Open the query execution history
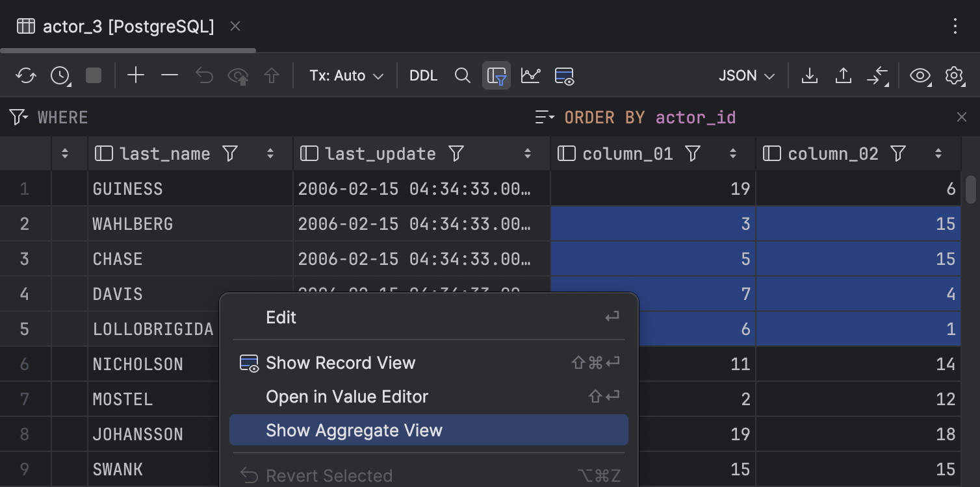 click(x=59, y=75)
